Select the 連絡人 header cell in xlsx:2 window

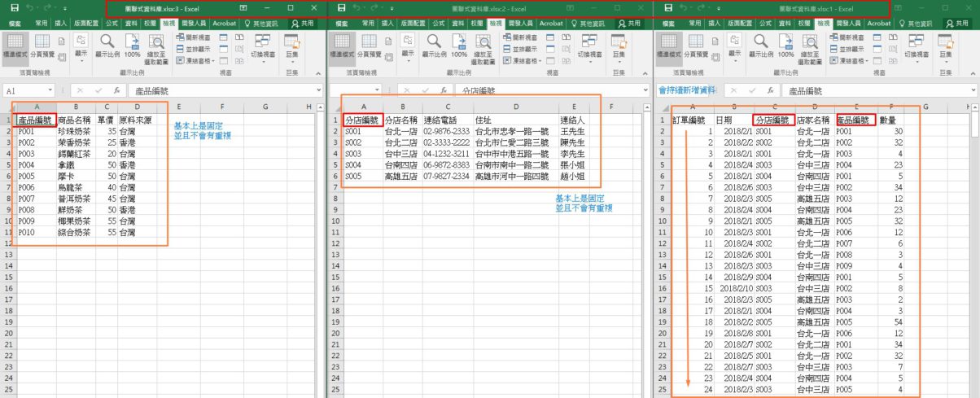pos(573,119)
